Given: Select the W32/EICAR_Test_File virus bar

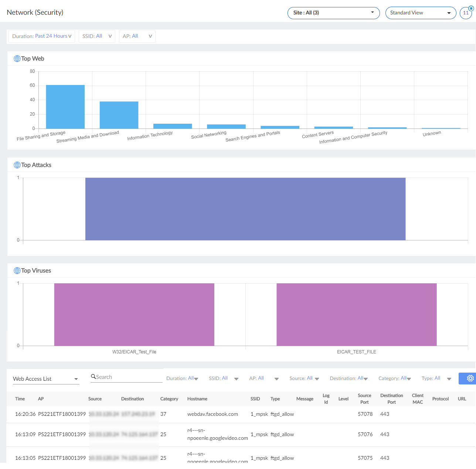Looking at the screenshot, I should [134, 314].
